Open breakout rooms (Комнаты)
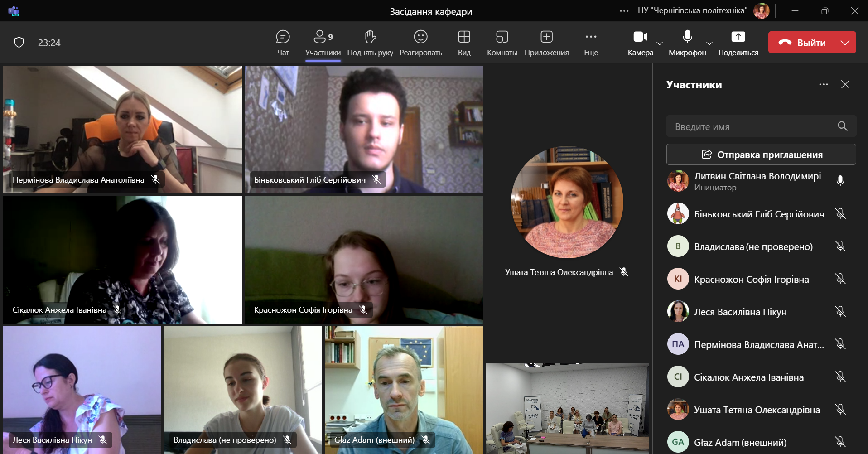Screen dimensions: 868x454 [x=502, y=43]
